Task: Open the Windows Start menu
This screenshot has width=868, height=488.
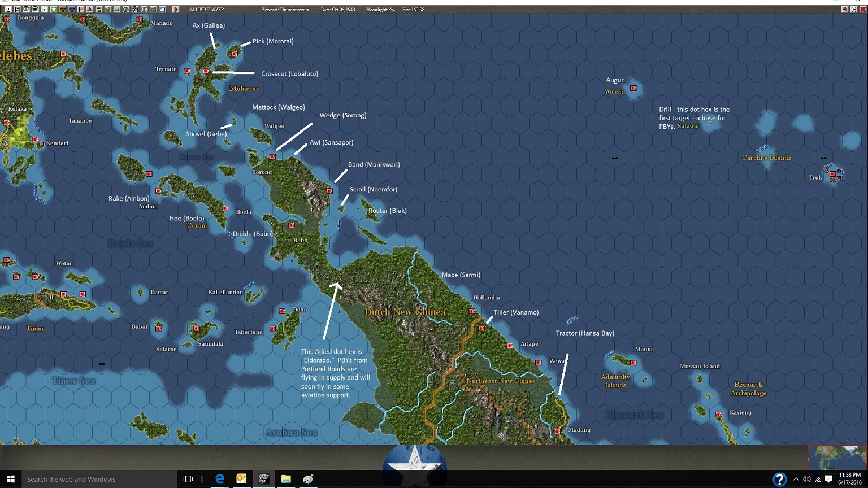Action: [x=10, y=479]
